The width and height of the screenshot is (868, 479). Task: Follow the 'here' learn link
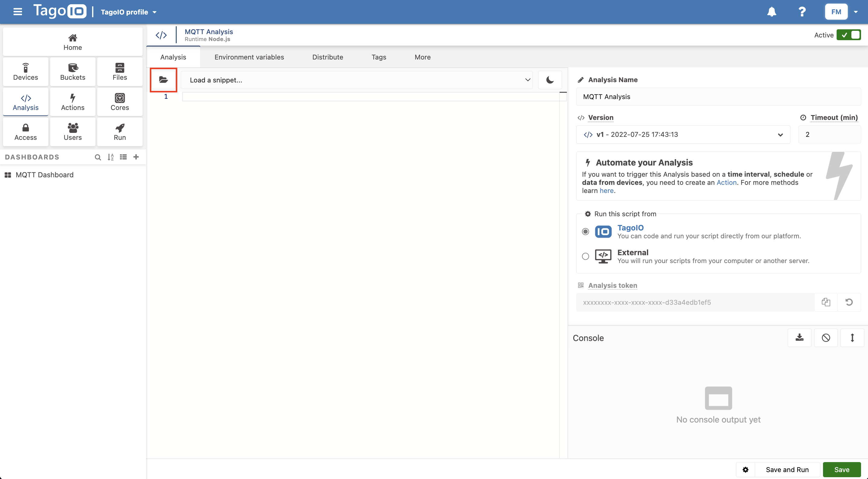pyautogui.click(x=606, y=191)
